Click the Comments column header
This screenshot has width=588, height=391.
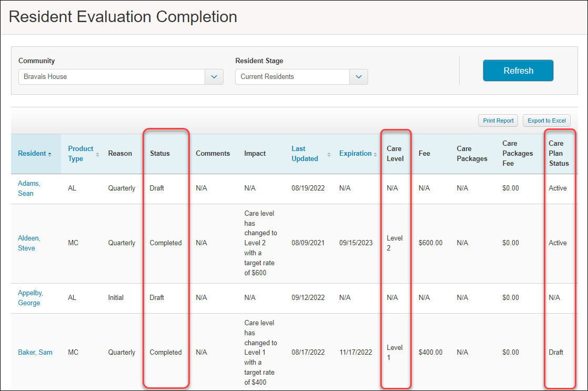click(x=212, y=154)
